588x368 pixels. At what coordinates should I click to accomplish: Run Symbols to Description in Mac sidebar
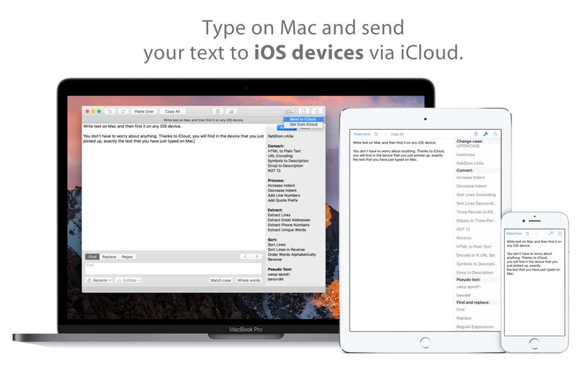pyautogui.click(x=288, y=161)
